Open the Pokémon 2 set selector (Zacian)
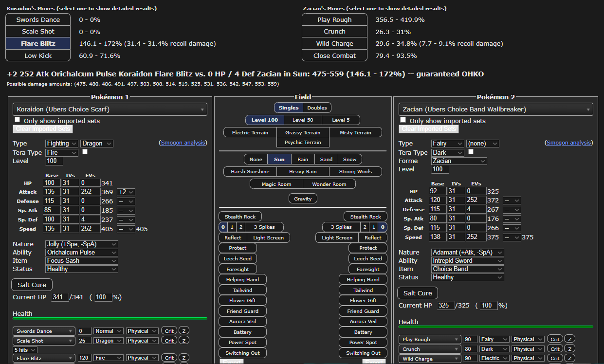This screenshot has width=604, height=364. pos(496,109)
